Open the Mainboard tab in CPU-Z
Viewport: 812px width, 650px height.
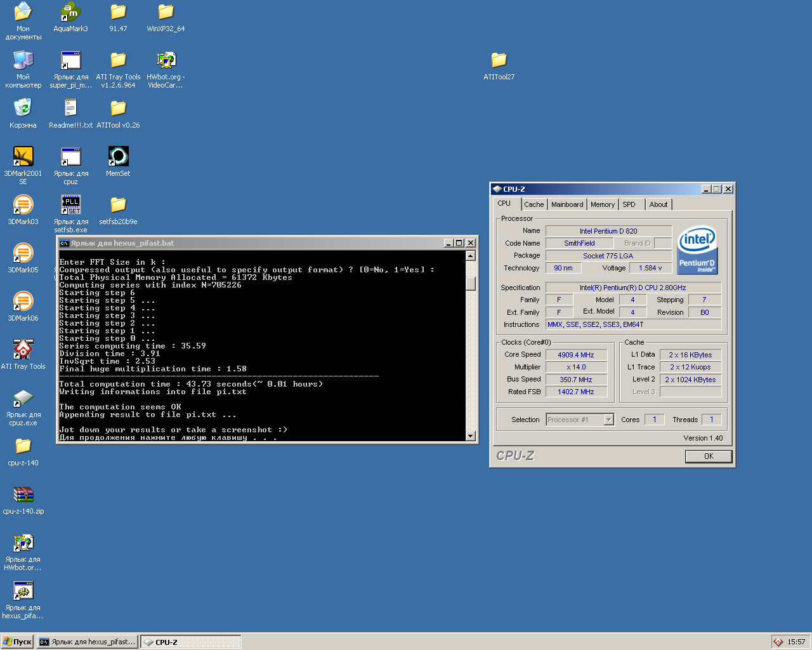[567, 204]
